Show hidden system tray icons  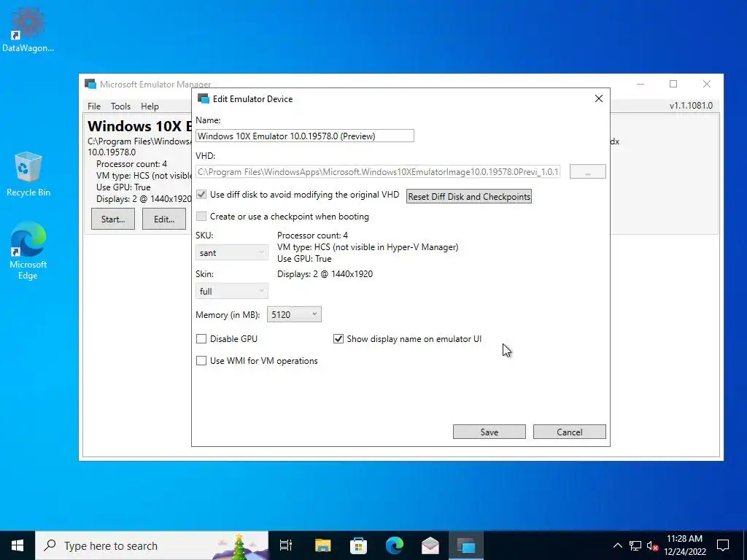pos(617,545)
